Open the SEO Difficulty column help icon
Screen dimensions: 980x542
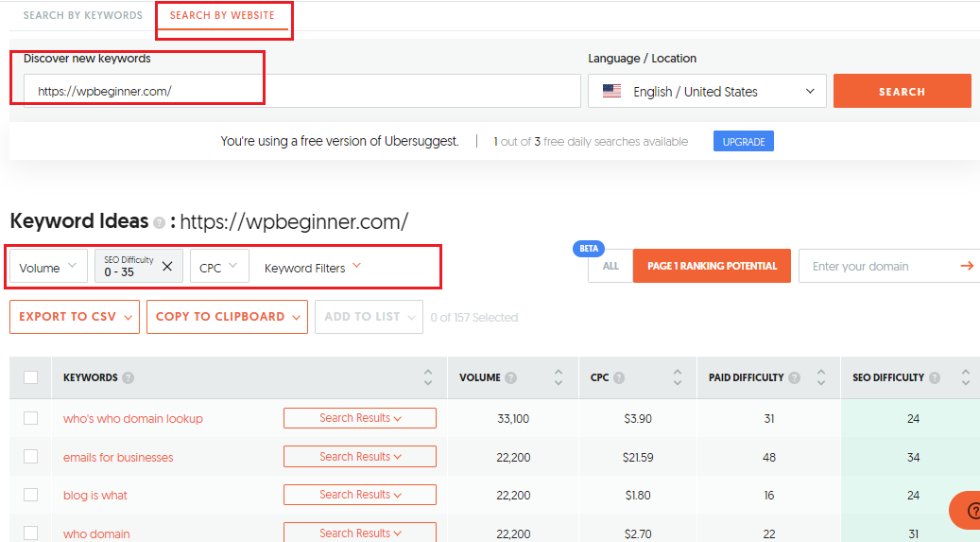935,377
